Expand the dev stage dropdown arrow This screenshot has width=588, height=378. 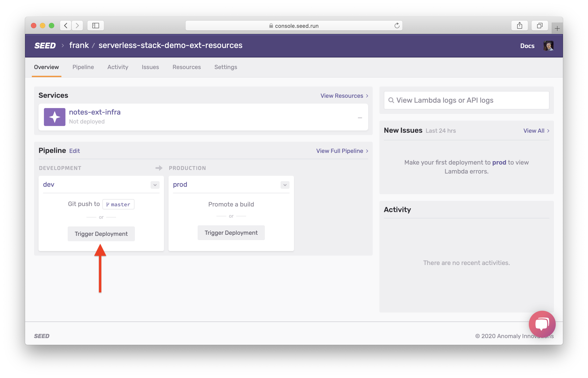click(x=155, y=185)
